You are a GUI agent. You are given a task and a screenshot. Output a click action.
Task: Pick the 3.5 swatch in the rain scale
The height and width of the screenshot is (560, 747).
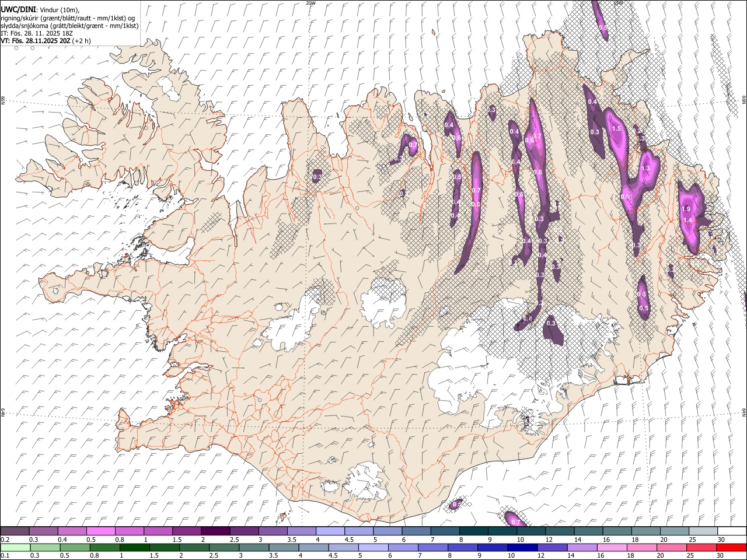tap(284, 547)
